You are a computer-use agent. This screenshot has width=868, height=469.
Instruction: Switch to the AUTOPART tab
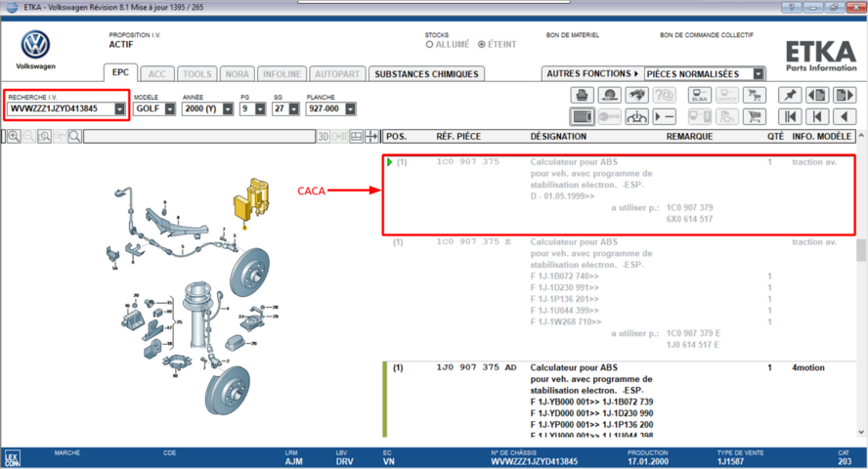[x=337, y=74]
